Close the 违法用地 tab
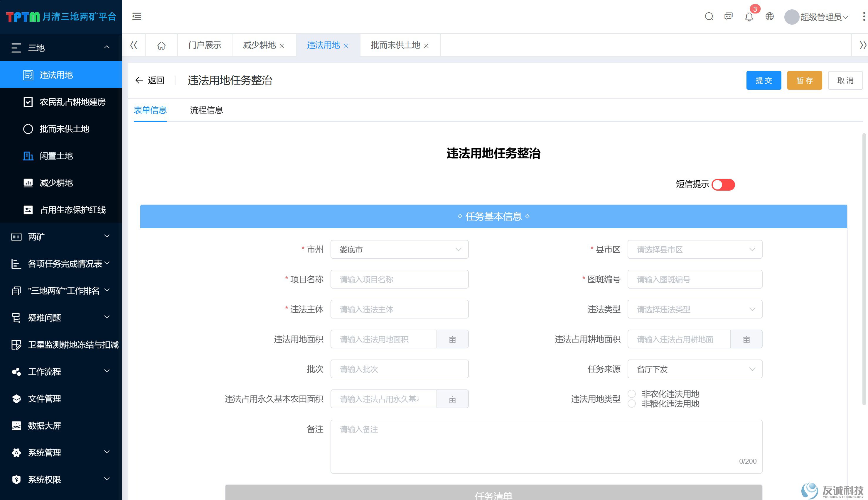The height and width of the screenshot is (500, 868). [x=346, y=46]
